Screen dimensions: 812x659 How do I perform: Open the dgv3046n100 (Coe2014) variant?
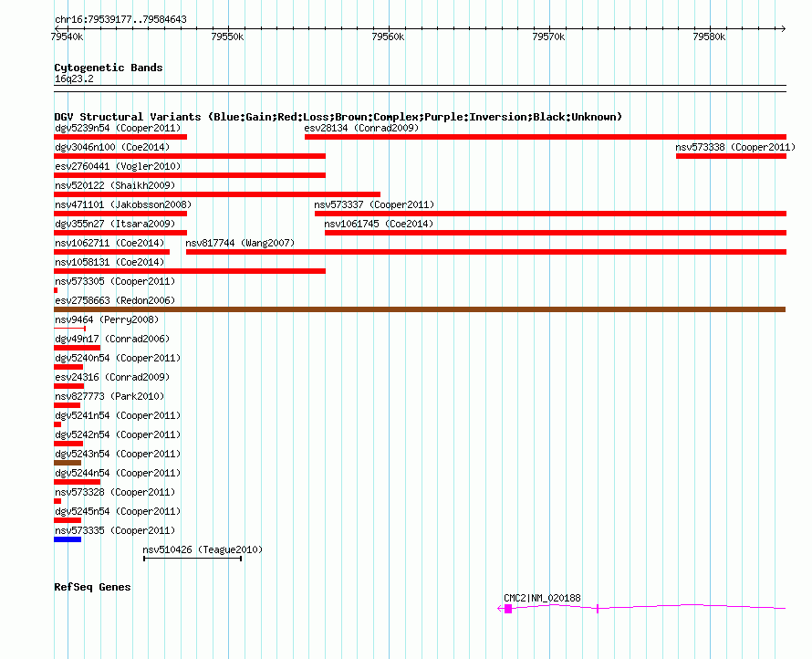pos(112,147)
